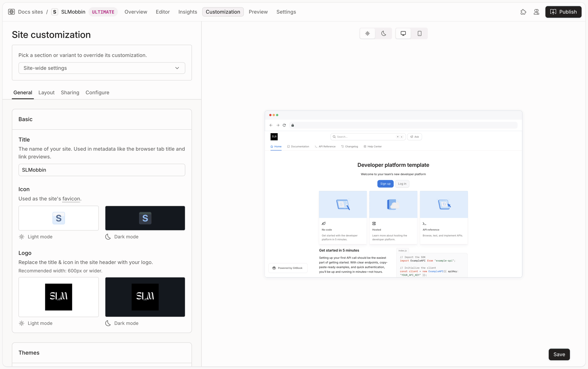The image size is (588, 369).
Task: Select Home tab in preview
Action: 276,147
